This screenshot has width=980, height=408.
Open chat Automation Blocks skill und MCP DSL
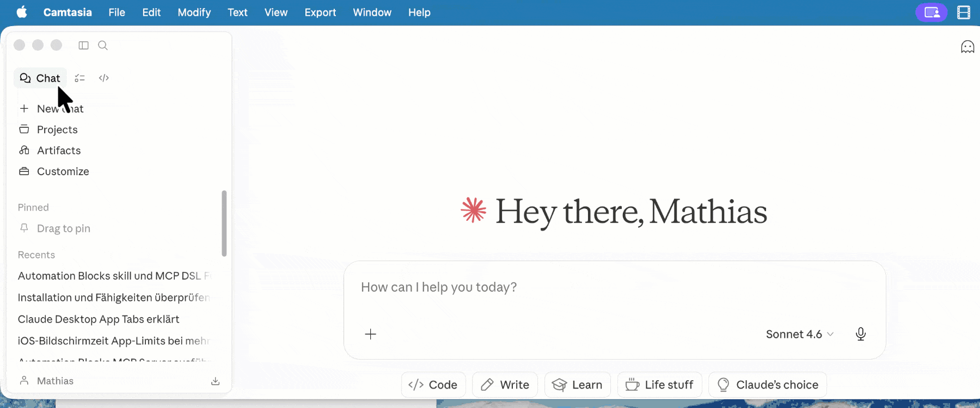point(114,276)
